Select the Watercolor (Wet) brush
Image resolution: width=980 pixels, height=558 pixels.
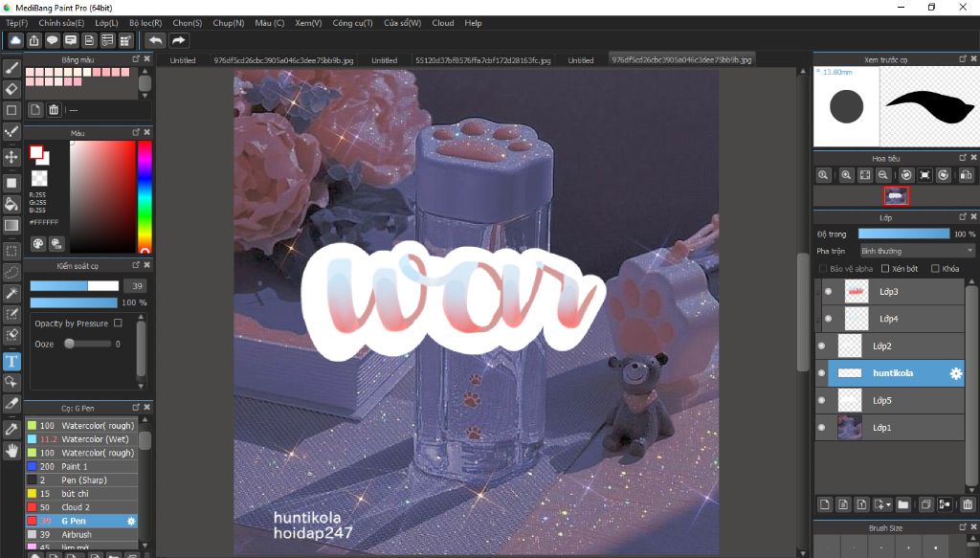81,439
